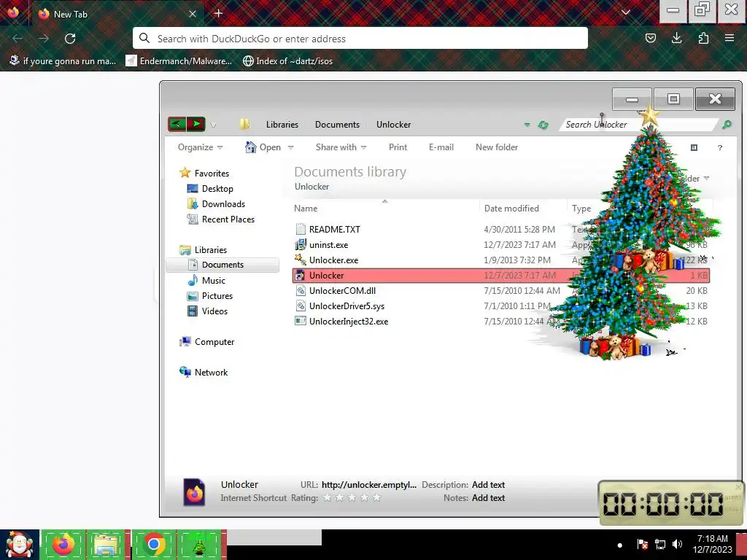Open Videos library in the navigation pane

(x=214, y=311)
